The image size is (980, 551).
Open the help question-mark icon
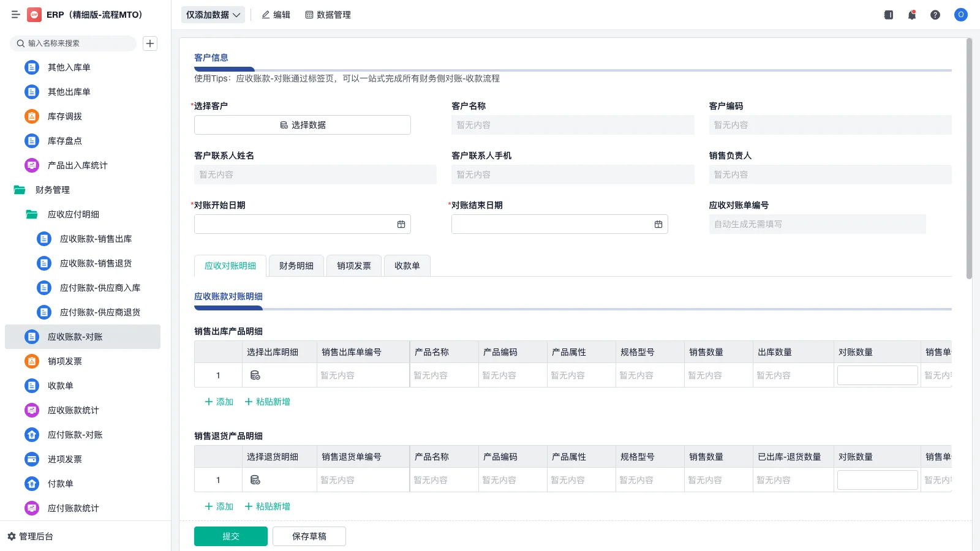click(x=935, y=15)
